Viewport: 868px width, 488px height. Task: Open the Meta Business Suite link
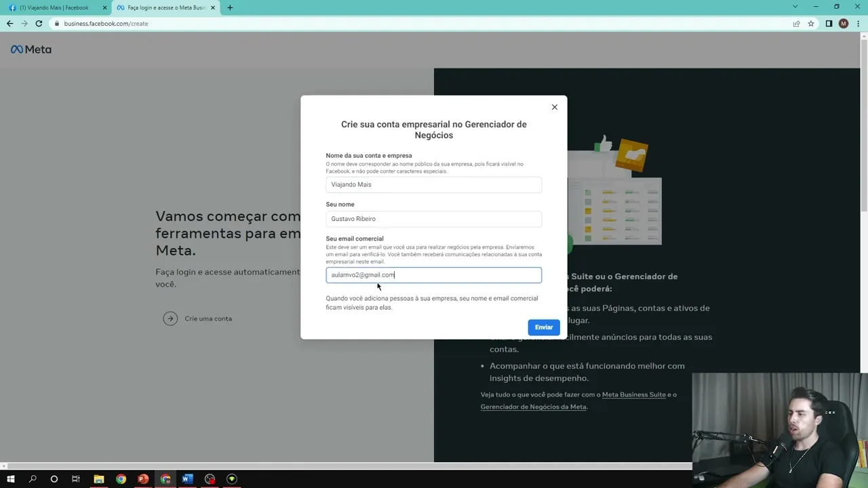click(634, 394)
